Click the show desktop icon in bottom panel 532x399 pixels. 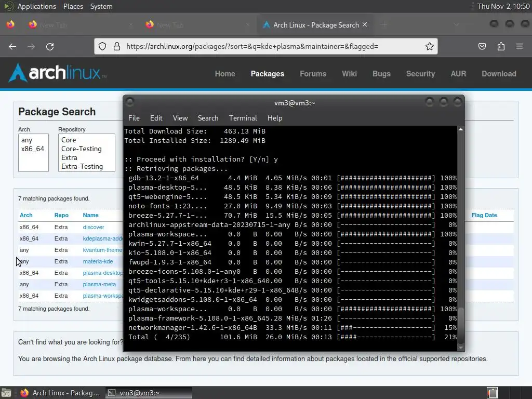pos(6,393)
